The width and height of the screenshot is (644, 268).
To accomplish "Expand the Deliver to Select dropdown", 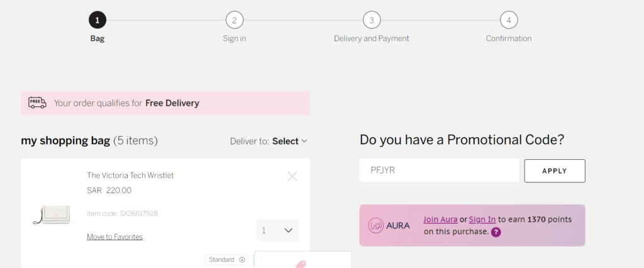I will 289,142.
